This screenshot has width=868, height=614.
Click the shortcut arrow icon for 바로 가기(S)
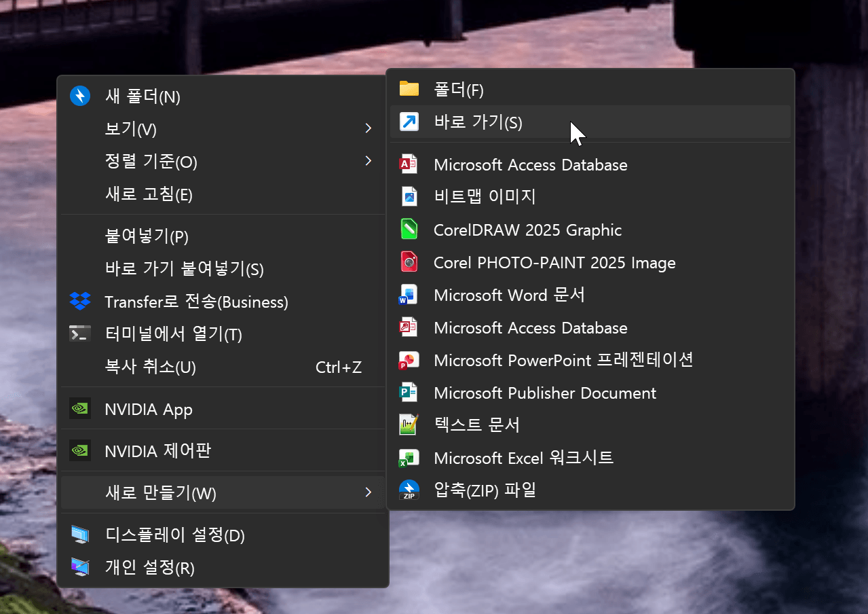click(409, 122)
